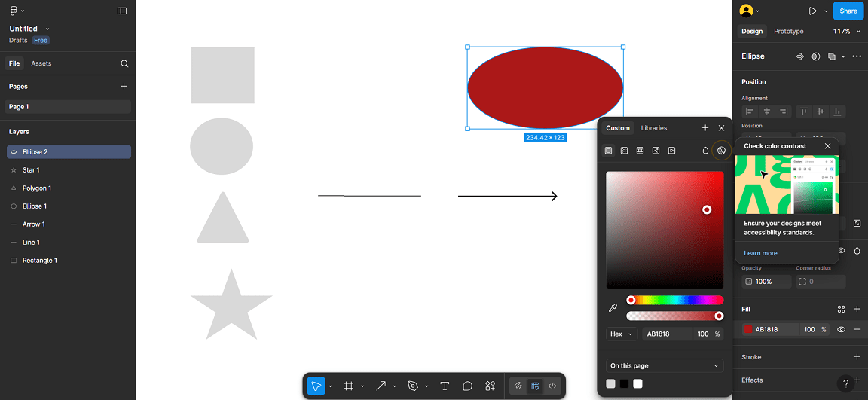The image size is (868, 400).
Task: Select Solid fill type in color picker
Action: click(608, 151)
